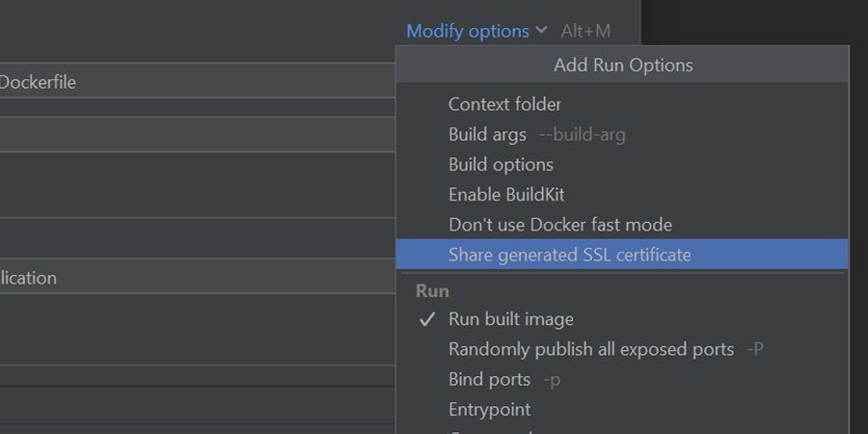Click the empty field below Dockerfile
868x434 pixels.
click(193, 134)
